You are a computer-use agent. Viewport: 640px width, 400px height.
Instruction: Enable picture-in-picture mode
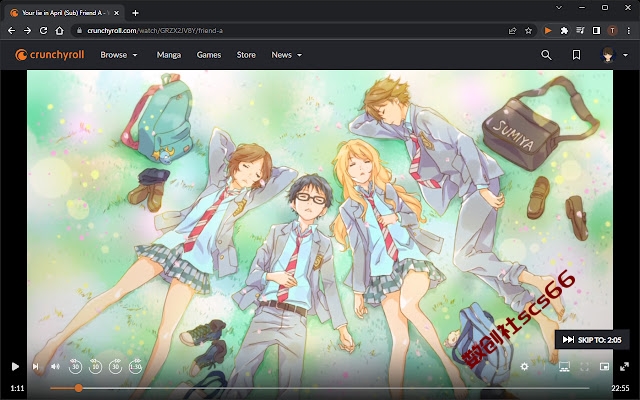tap(604, 367)
